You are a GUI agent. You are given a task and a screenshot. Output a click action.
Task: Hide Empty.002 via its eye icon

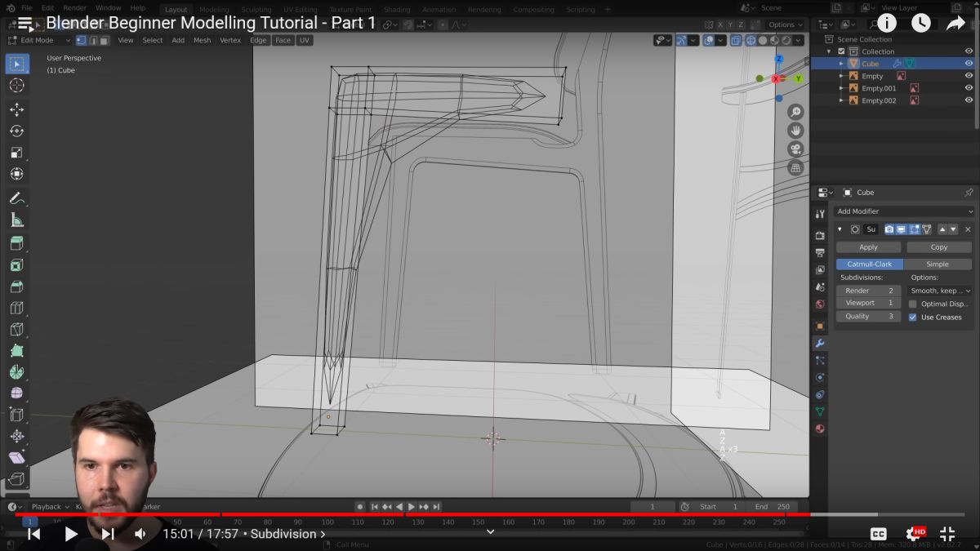(969, 100)
